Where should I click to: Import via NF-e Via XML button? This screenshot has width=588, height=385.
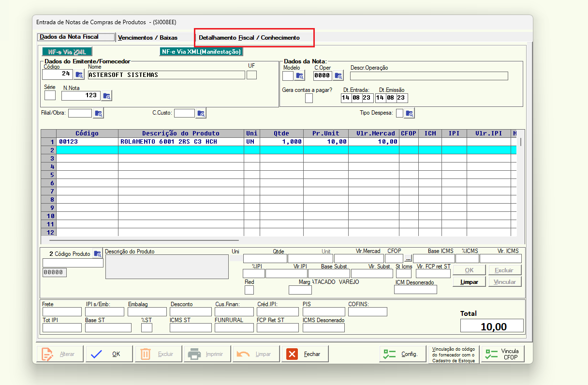click(67, 52)
